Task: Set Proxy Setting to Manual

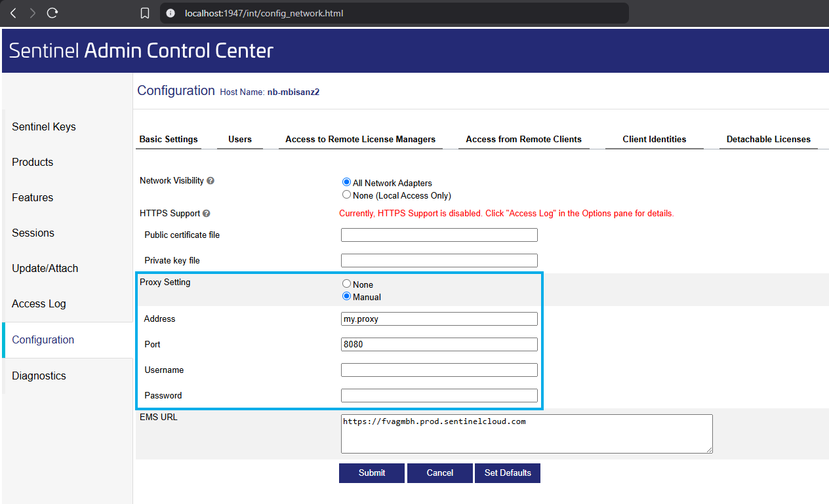Action: click(x=346, y=296)
